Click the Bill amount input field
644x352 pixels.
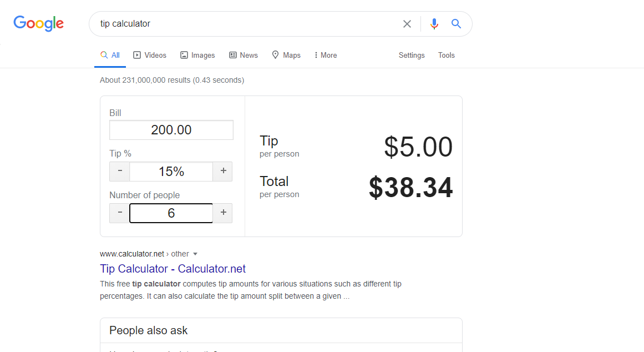(x=171, y=130)
